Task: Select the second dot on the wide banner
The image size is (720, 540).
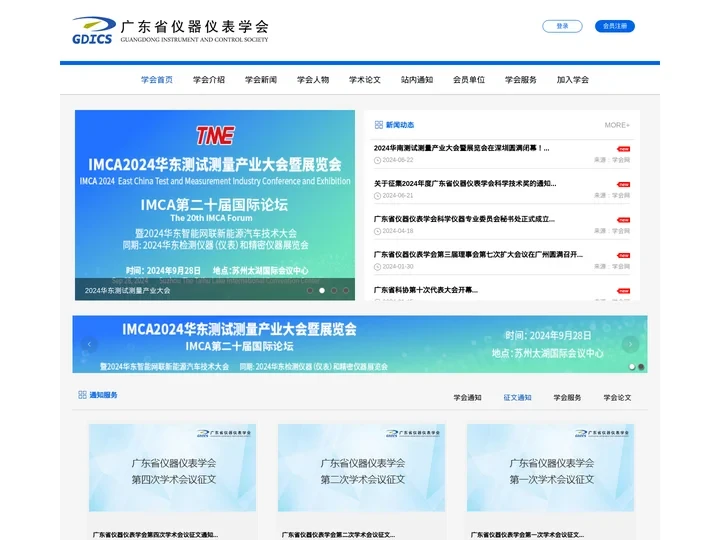Action: coord(641,366)
